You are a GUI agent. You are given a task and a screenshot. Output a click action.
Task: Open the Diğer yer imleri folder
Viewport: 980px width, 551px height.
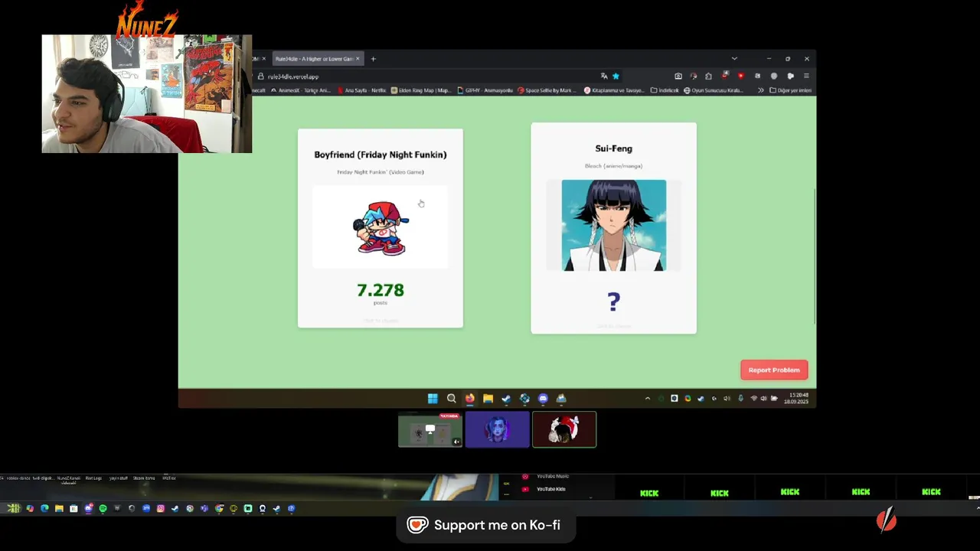click(790, 90)
